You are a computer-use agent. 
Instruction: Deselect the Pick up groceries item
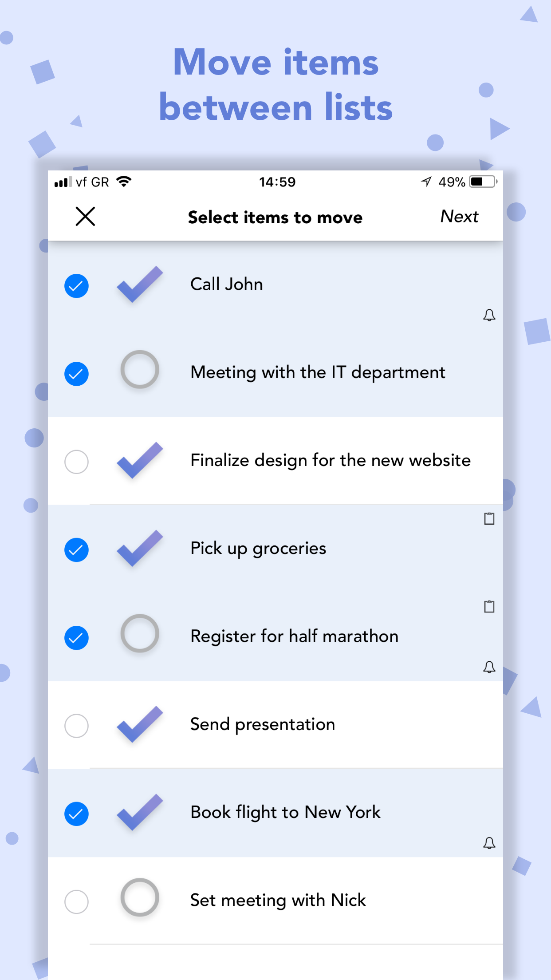click(x=76, y=550)
